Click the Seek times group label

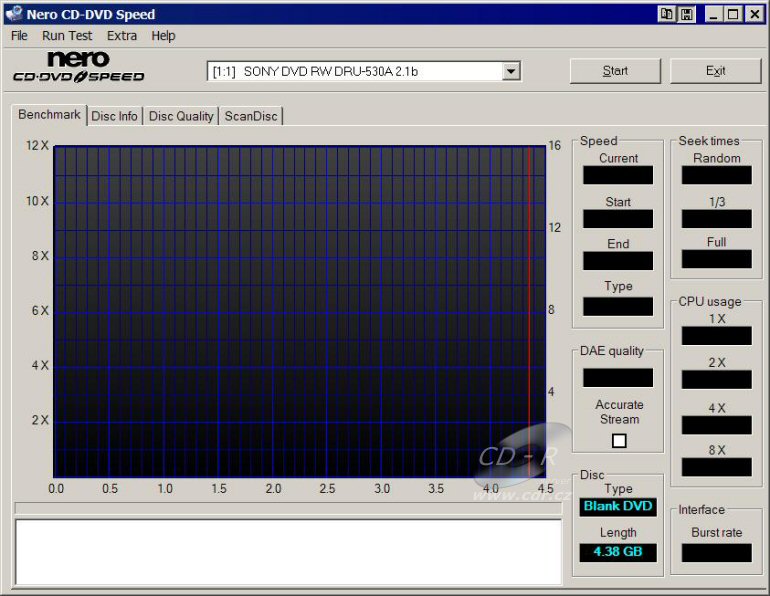point(709,141)
